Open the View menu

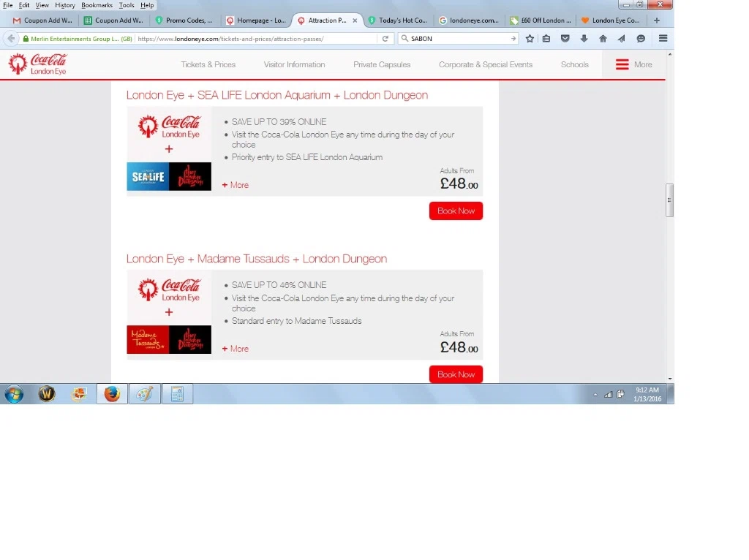pos(42,5)
